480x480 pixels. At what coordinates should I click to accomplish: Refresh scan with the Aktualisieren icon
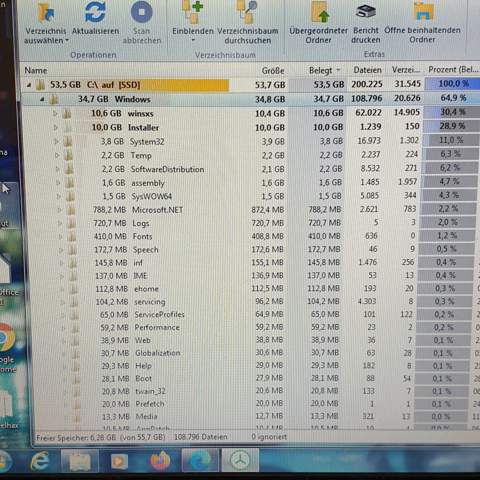[x=95, y=12]
